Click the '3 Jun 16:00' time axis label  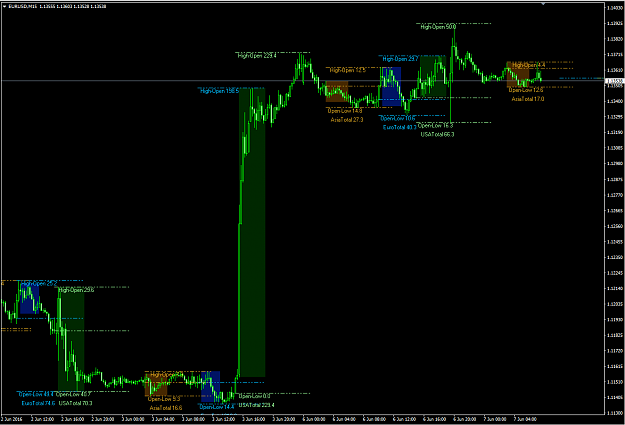254,419
